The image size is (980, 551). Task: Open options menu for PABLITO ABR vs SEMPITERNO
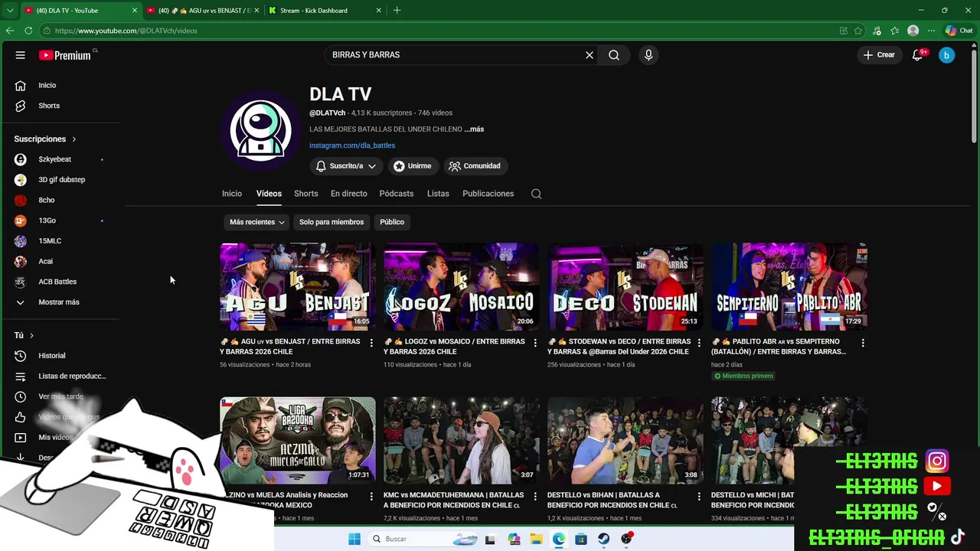(863, 343)
